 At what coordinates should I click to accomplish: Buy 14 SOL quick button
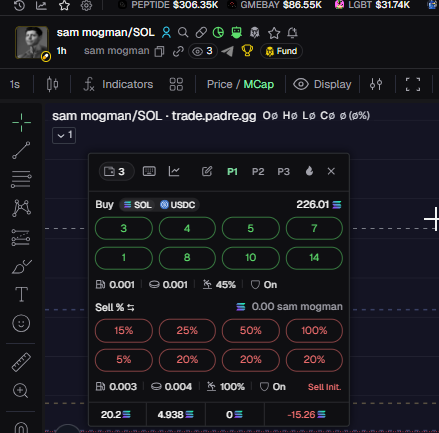coord(314,258)
